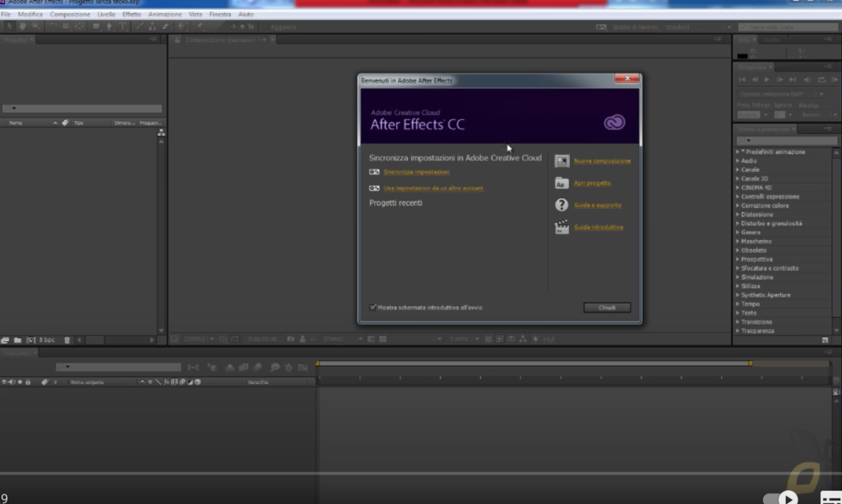Click the Effetti e predefiniti search field

tap(787, 141)
